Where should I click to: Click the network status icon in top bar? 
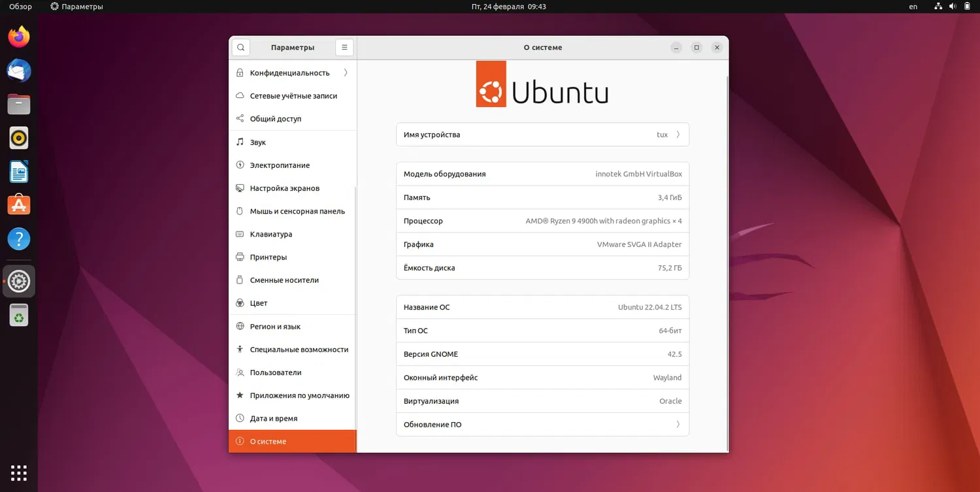tap(938, 7)
